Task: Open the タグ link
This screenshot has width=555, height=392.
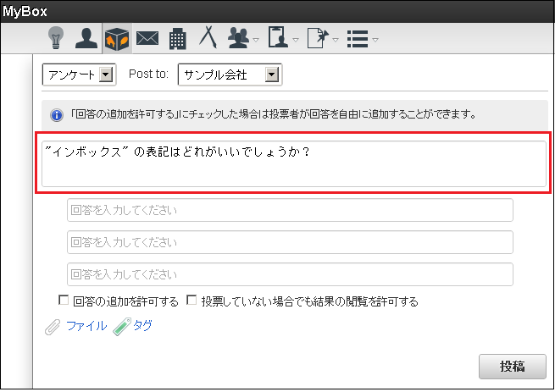Action: pyautogui.click(x=142, y=325)
